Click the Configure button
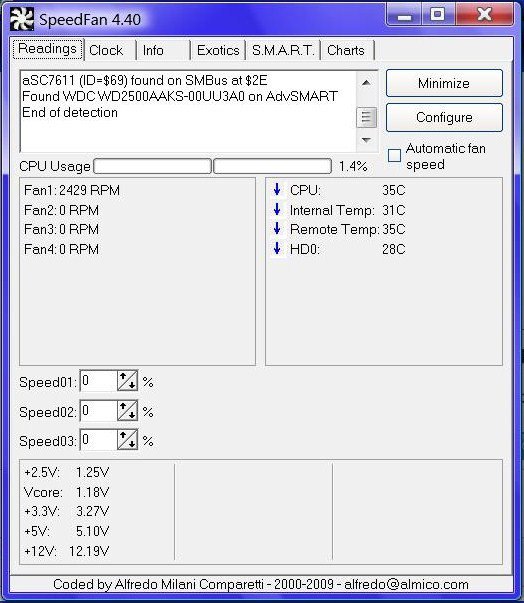This screenshot has width=524, height=603. point(444,117)
